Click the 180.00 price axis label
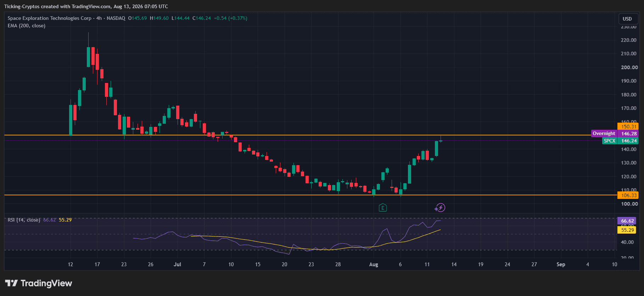This screenshot has width=644, height=296. coord(629,95)
